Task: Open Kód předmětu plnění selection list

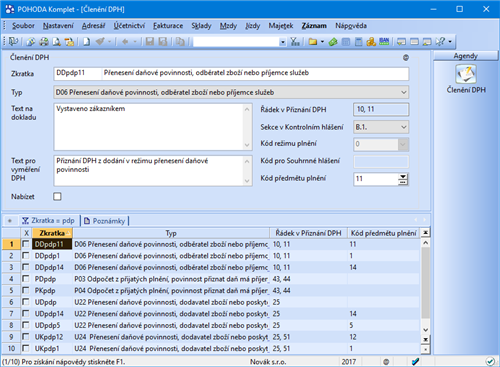Action: tap(403, 179)
